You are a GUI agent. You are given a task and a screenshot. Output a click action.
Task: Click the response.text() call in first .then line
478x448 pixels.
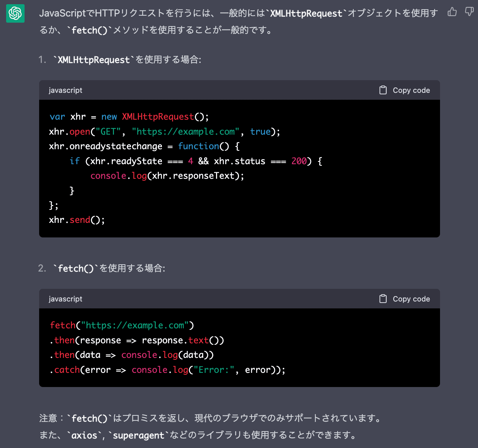pyautogui.click(x=183, y=340)
